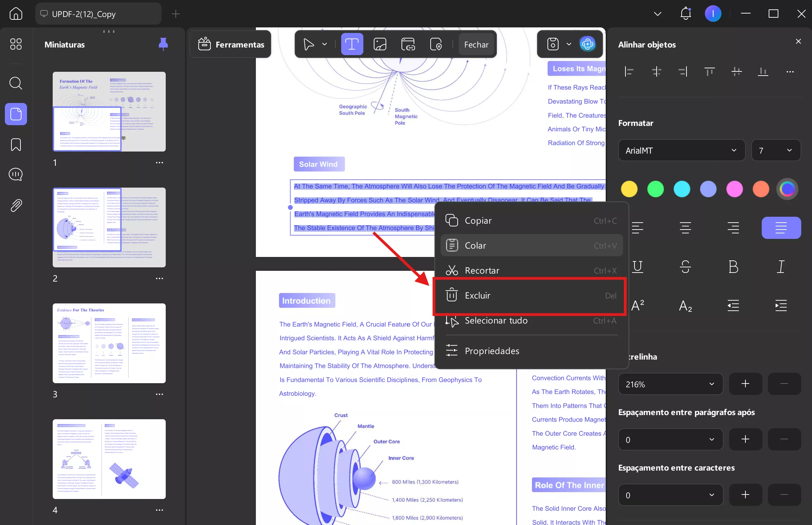
Task: Select the image edit tool
Action: pos(380,44)
